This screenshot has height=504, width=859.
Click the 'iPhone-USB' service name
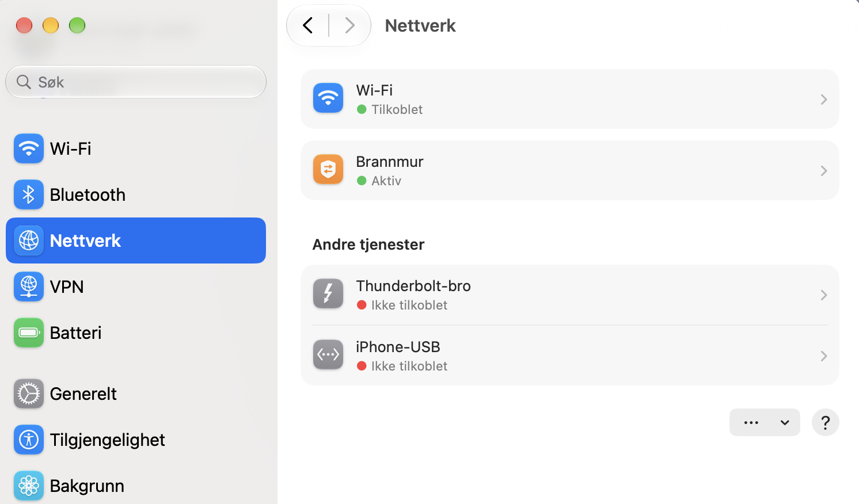click(398, 346)
